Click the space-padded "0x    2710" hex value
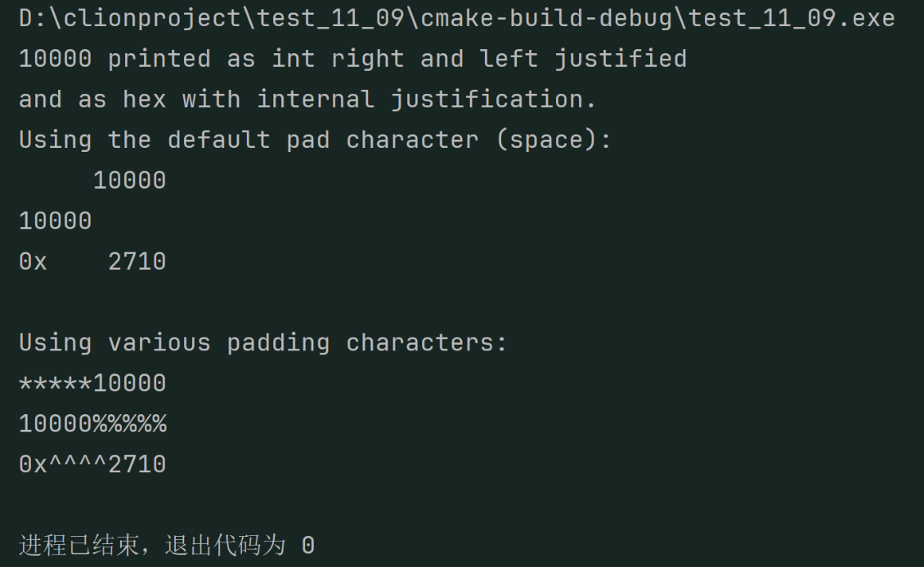 point(92,261)
